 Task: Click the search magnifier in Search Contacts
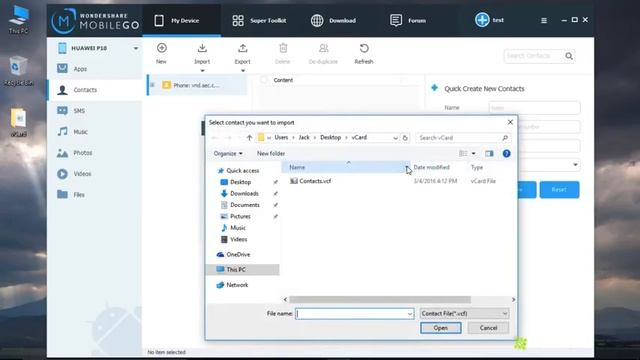coord(569,56)
